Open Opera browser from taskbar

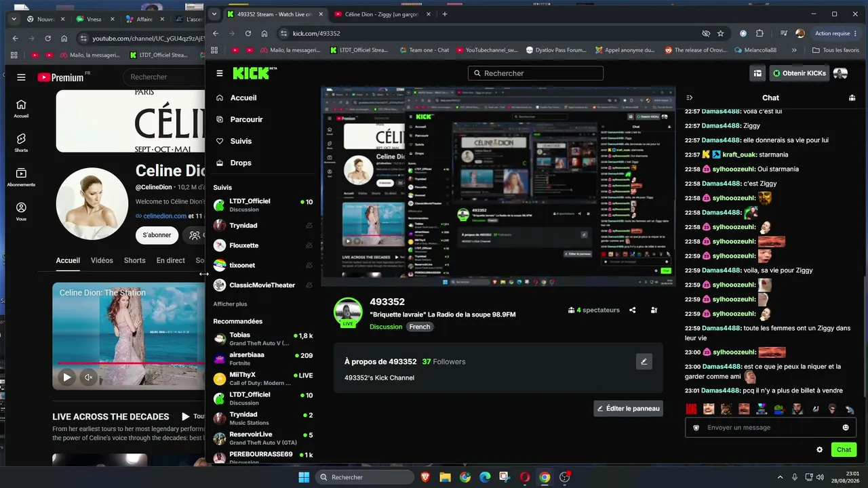tap(524, 477)
